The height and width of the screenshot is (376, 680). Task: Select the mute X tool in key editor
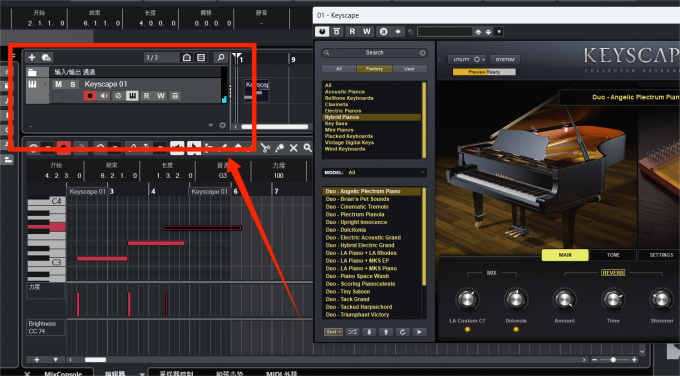294,148
